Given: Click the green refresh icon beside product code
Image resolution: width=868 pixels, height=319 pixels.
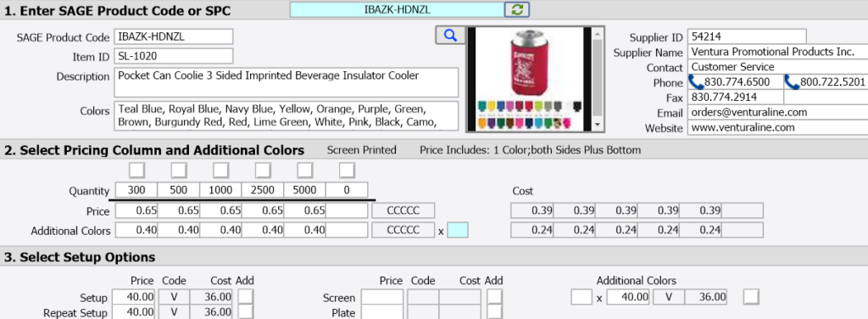Looking at the screenshot, I should [517, 8].
